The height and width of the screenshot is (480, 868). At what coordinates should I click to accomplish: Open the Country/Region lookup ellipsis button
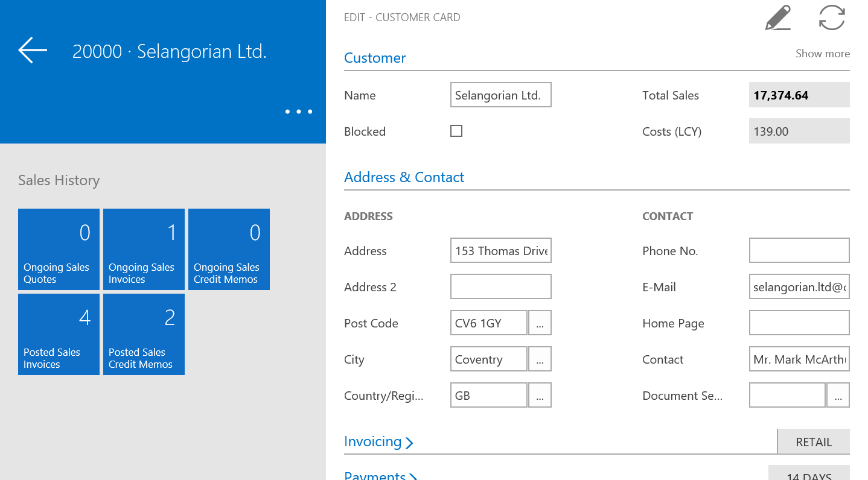click(x=540, y=396)
